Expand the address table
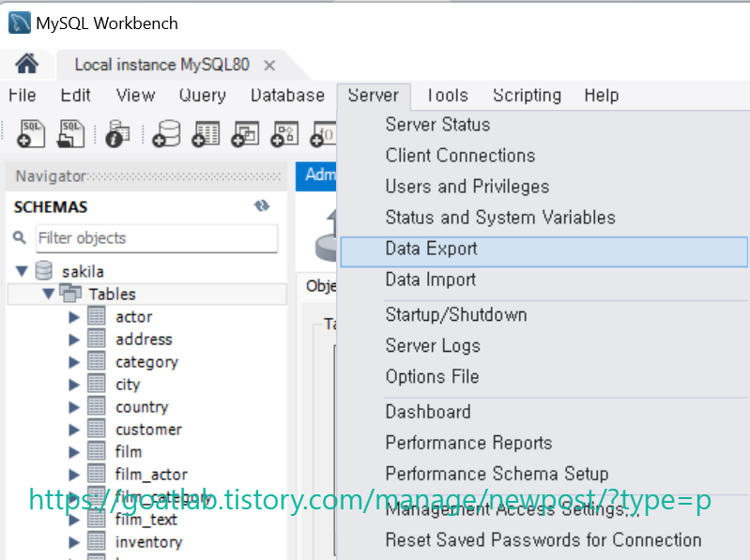This screenshot has height=560, width=750. [74, 340]
